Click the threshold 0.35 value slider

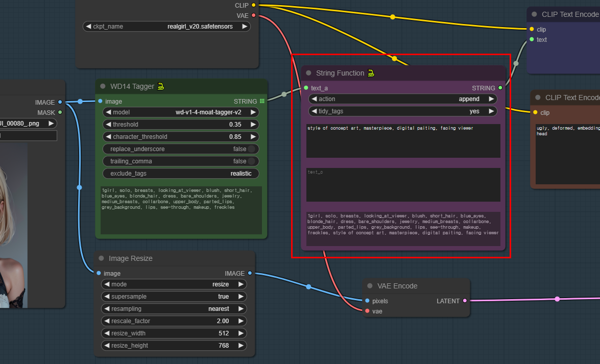tap(181, 125)
